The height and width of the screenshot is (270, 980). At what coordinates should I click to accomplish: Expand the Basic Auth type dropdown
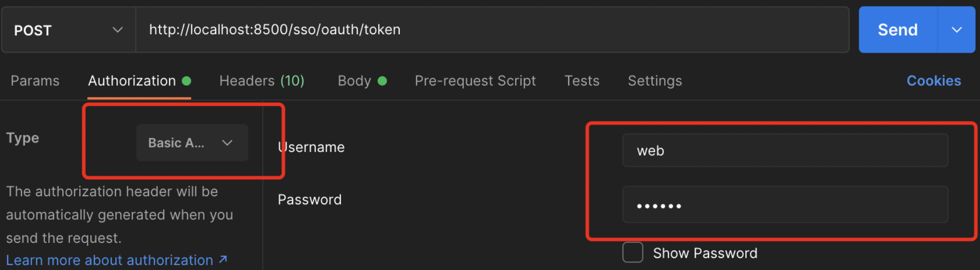(192, 143)
